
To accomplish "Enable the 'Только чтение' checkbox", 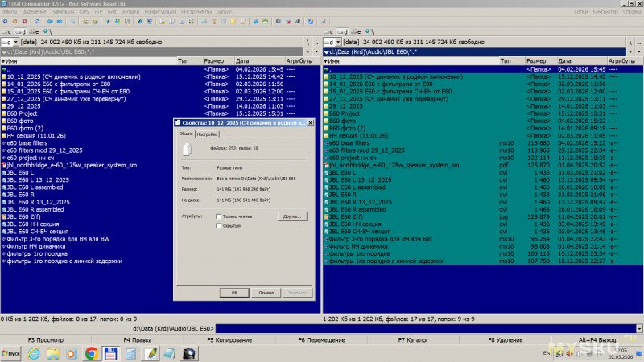I will coord(219,216).
